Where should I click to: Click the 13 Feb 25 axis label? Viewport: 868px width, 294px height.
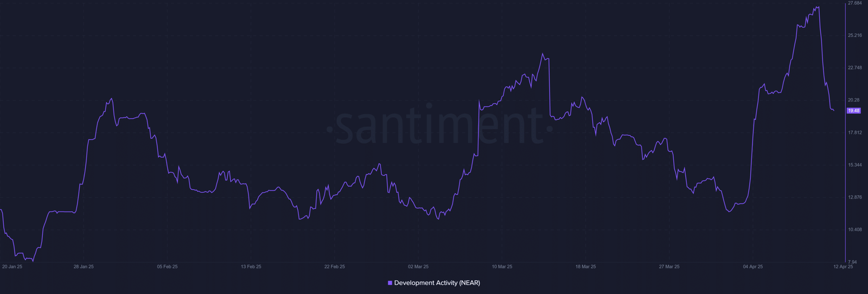(x=251, y=267)
